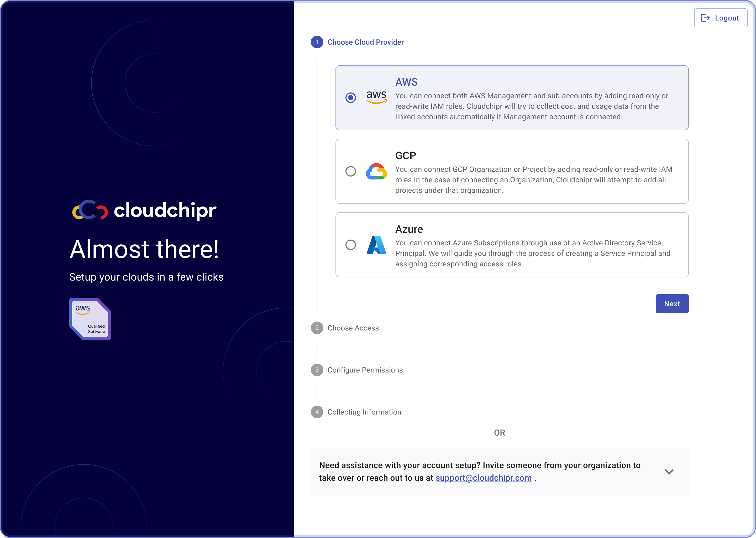Click the Azure Service Principal description text
756x538 pixels.
(533, 254)
